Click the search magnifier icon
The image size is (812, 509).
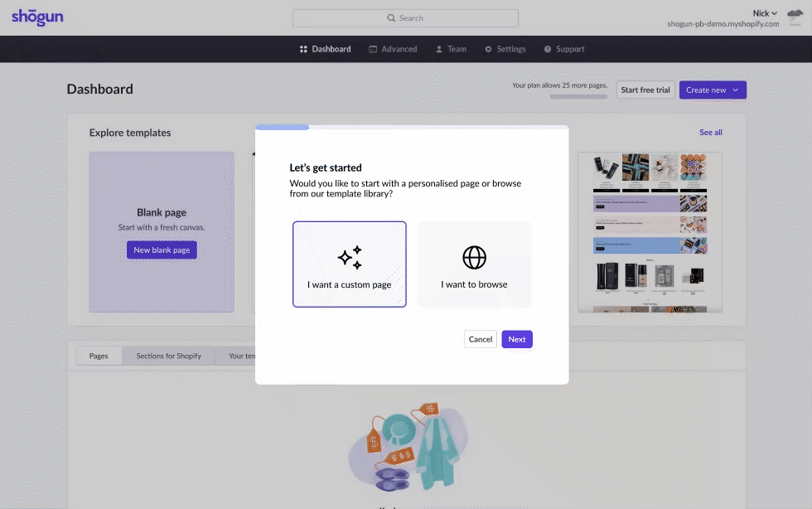[x=391, y=18]
